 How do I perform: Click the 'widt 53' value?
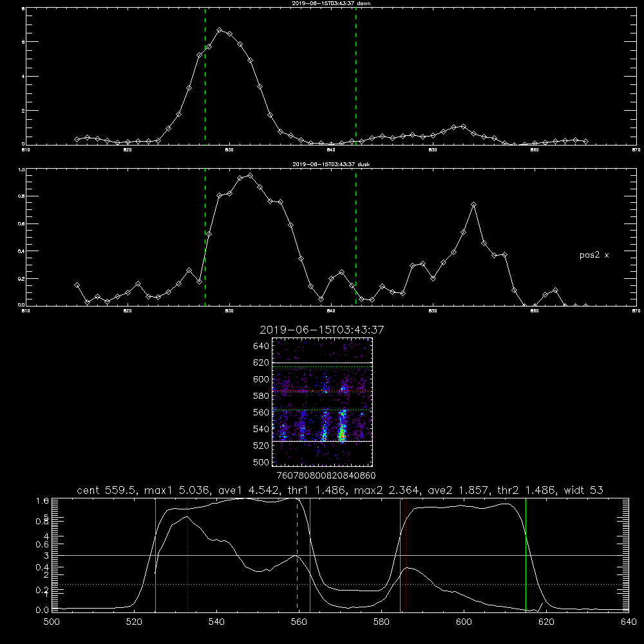point(583,490)
